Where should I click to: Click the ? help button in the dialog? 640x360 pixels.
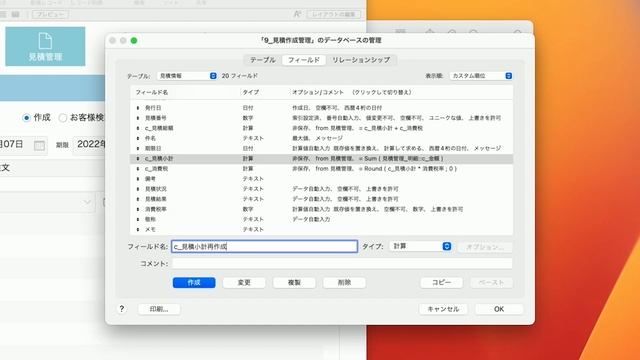coord(122,309)
